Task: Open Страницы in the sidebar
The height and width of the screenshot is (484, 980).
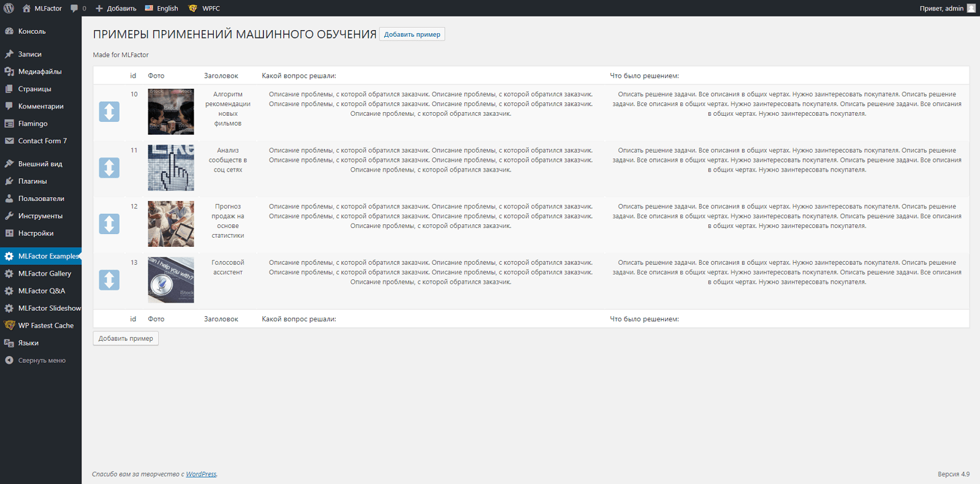Action: tap(40, 89)
